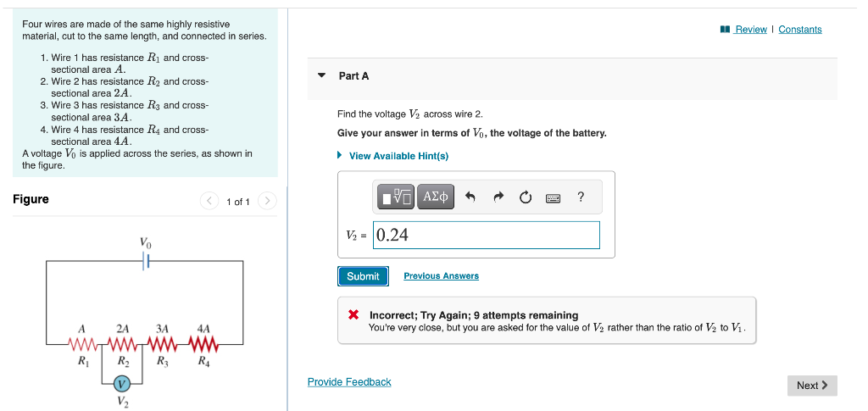Image resolution: width=868 pixels, height=411 pixels.
Task: Open Previous Answers link
Action: point(441,276)
